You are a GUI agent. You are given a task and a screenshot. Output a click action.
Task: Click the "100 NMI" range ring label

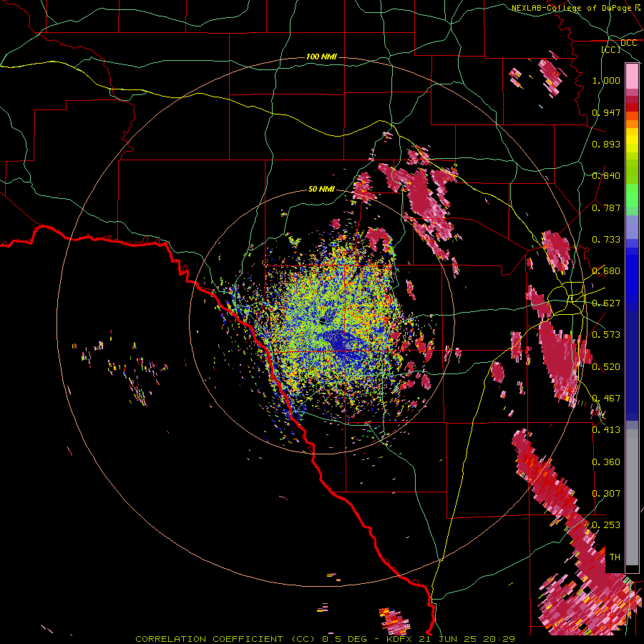click(x=321, y=57)
